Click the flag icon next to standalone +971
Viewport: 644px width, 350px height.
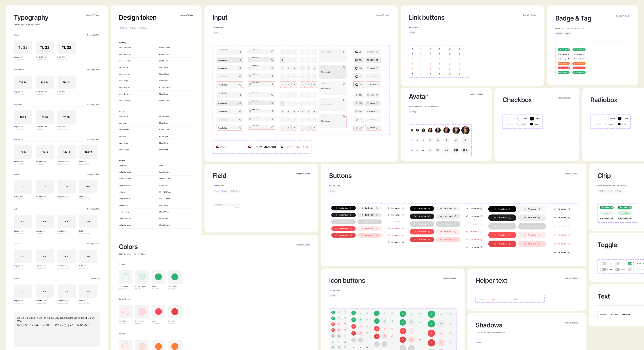coord(217,147)
